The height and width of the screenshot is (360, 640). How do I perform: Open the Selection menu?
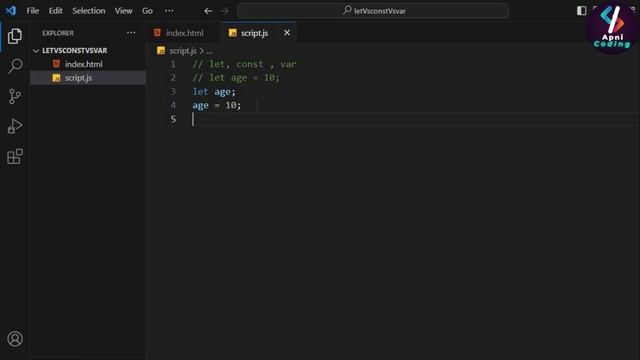point(89,11)
